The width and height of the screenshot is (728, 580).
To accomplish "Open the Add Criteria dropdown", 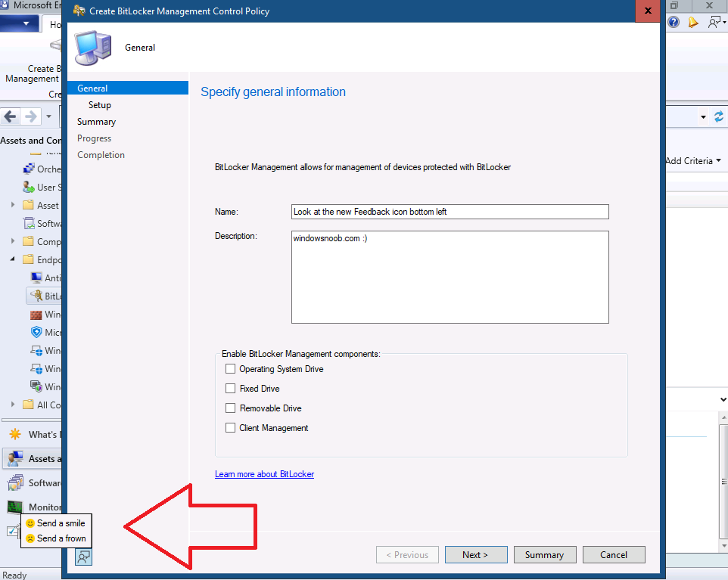I will [693, 160].
